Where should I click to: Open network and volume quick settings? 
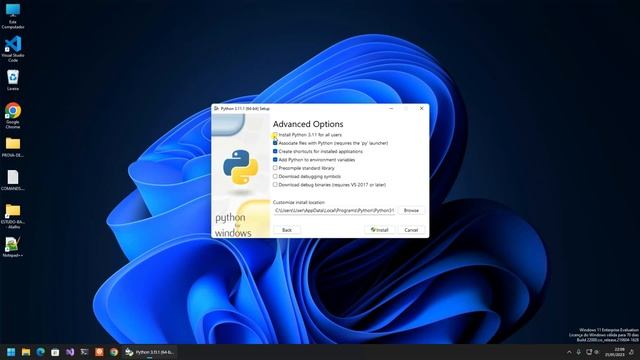[593, 352]
